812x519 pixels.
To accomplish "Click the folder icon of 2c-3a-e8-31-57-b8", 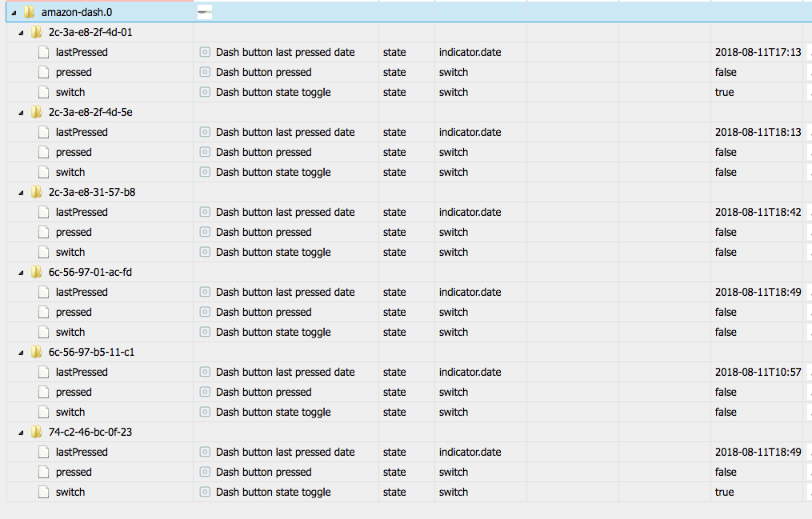I will tap(36, 192).
